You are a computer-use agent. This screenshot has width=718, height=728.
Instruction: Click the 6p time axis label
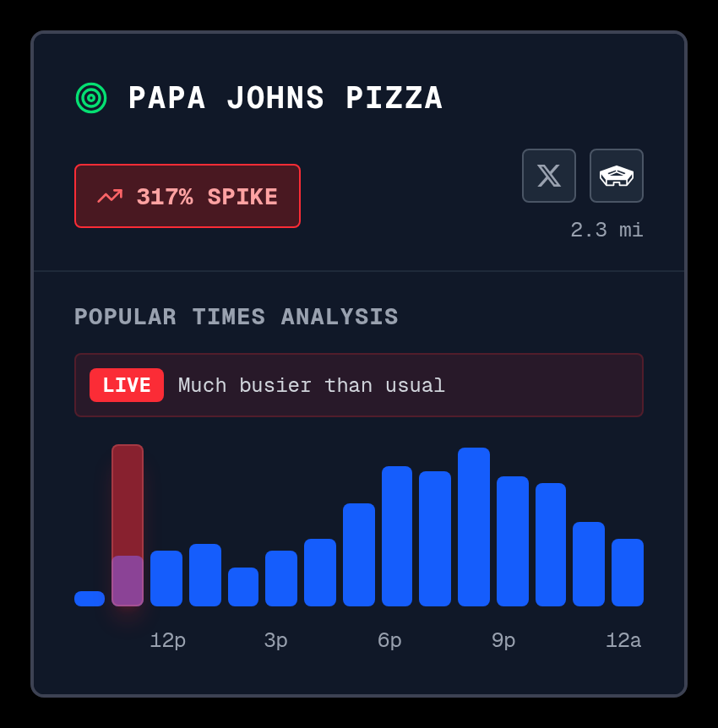389,640
